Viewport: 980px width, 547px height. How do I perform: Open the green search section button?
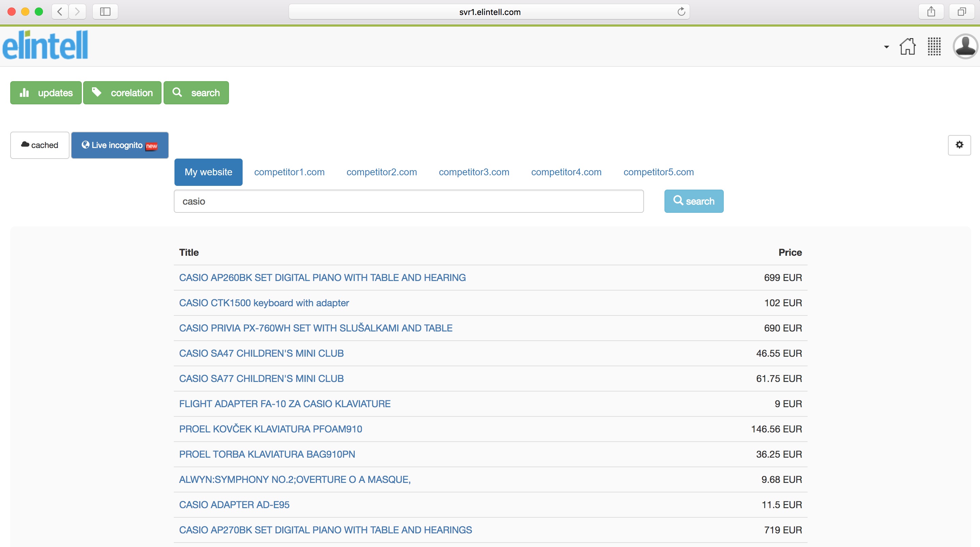pyautogui.click(x=196, y=92)
